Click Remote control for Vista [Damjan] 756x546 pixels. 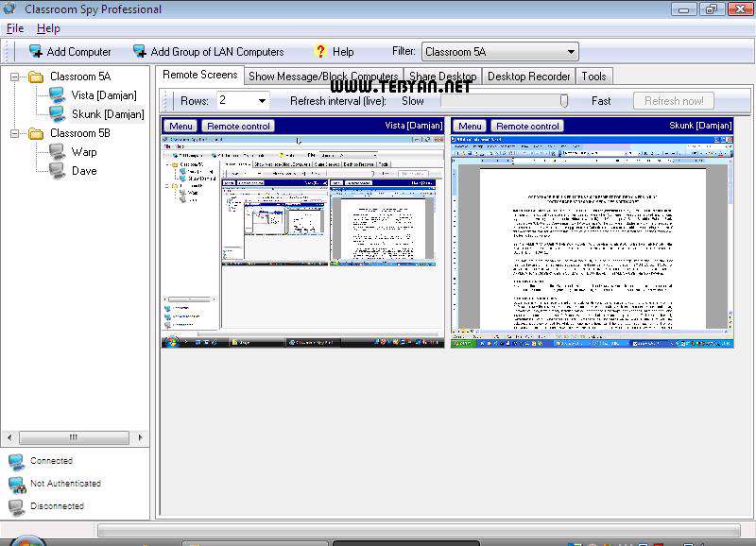(238, 125)
